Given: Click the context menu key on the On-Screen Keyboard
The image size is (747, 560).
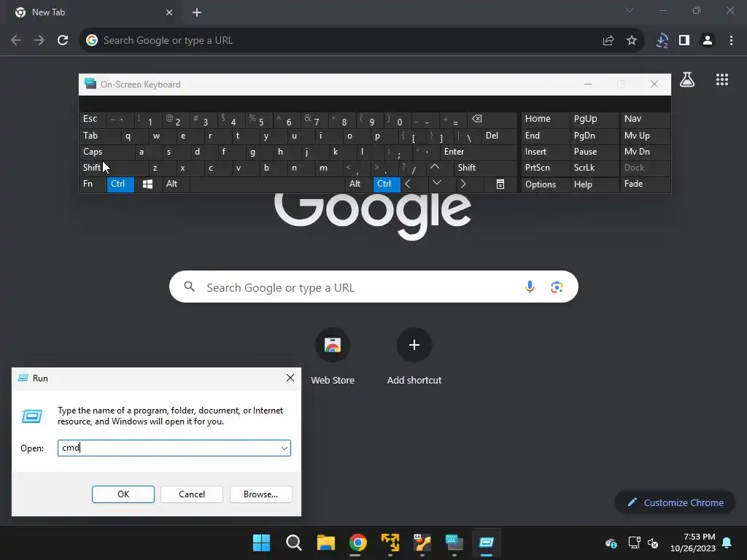Looking at the screenshot, I should coord(500,184).
